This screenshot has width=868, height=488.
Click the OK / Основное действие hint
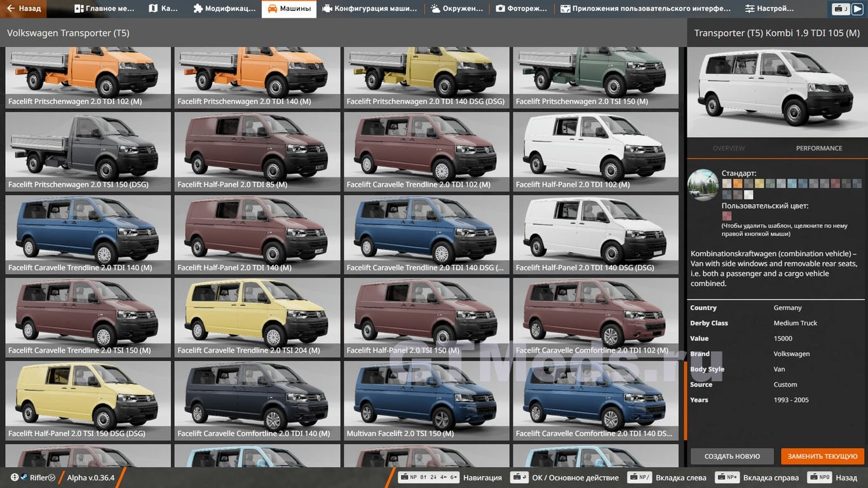pos(565,478)
